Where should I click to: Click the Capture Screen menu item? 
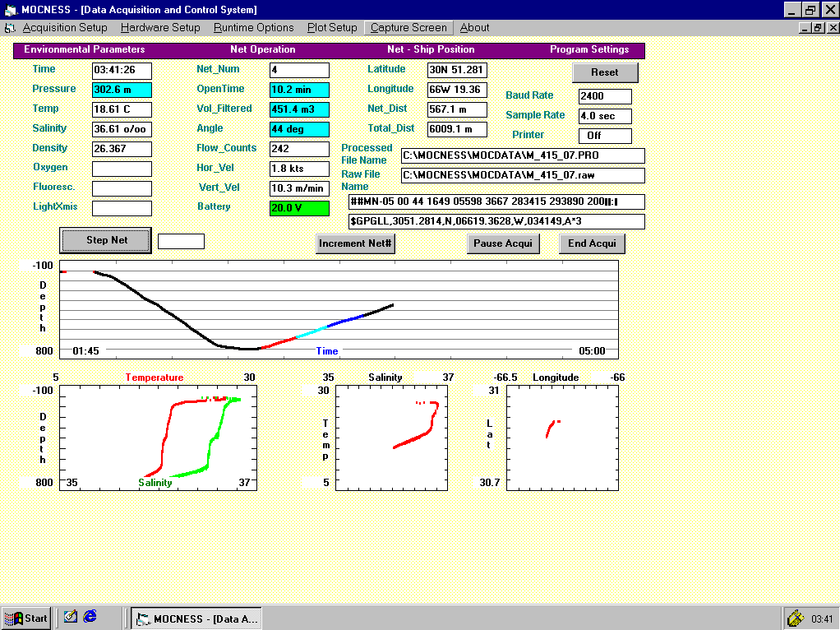(408, 28)
